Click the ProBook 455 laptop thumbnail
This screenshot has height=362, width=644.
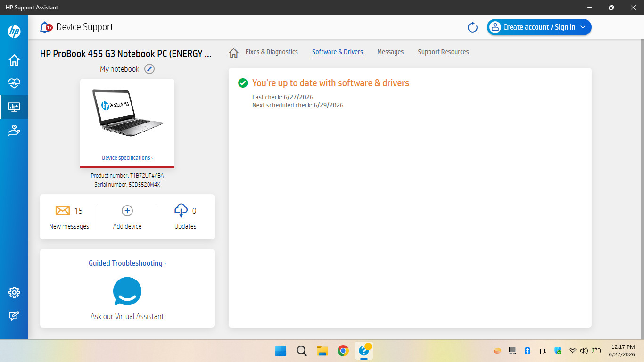pos(128,113)
